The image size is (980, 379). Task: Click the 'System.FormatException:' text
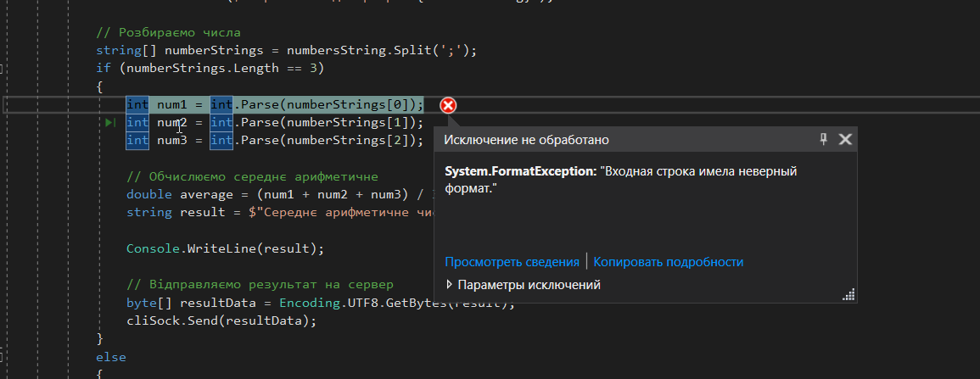(x=521, y=172)
